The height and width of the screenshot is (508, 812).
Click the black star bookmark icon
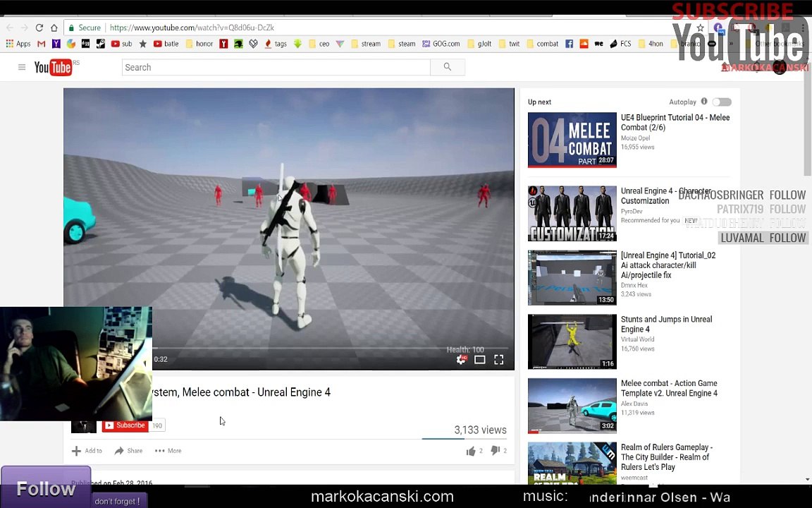click(143, 44)
